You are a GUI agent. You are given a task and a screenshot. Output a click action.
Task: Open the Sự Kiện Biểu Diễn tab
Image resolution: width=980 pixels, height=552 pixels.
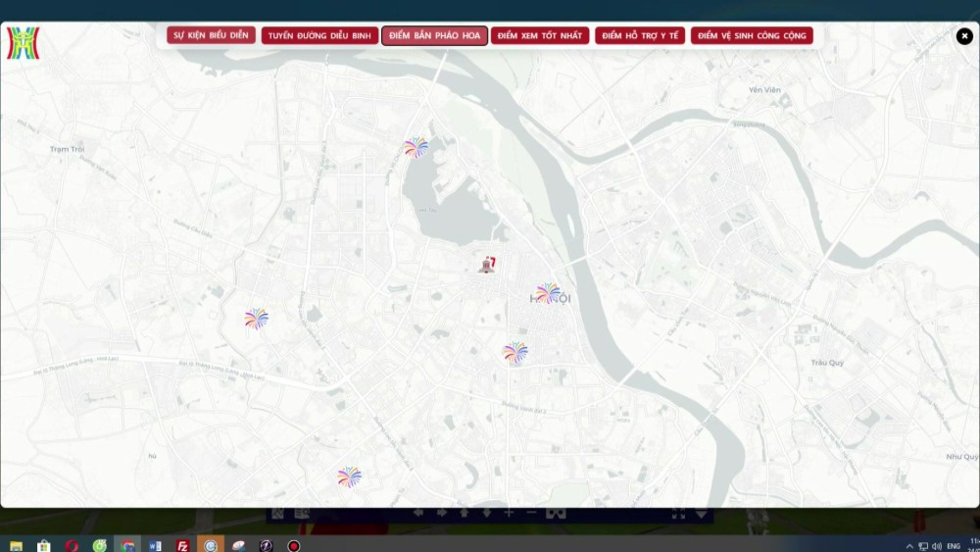coord(211,35)
